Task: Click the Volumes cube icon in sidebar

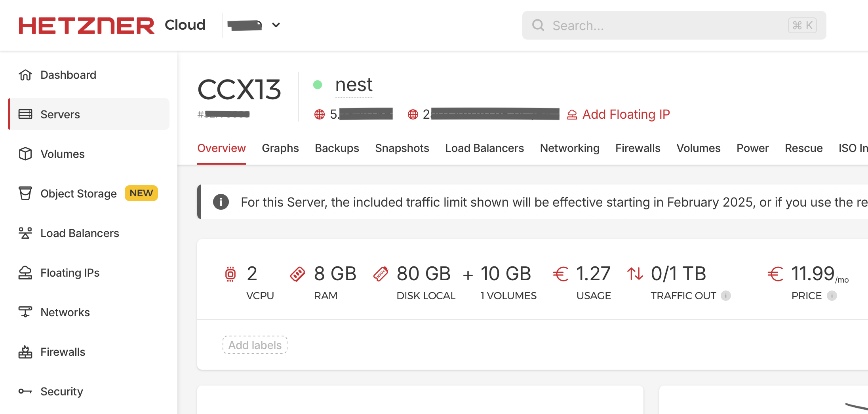Action: [25, 154]
